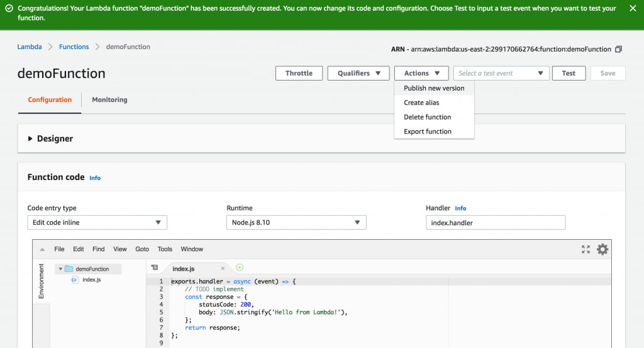Image resolution: width=644 pixels, height=348 pixels.
Task: Open the editor Goto menu
Action: click(x=142, y=249)
